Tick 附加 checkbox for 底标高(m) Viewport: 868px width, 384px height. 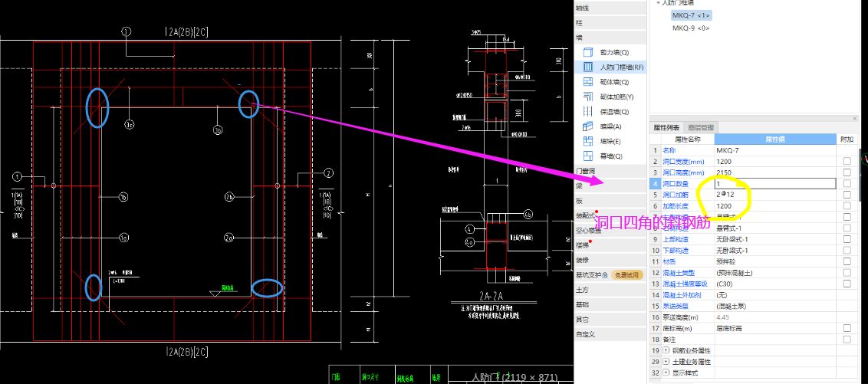pos(847,328)
